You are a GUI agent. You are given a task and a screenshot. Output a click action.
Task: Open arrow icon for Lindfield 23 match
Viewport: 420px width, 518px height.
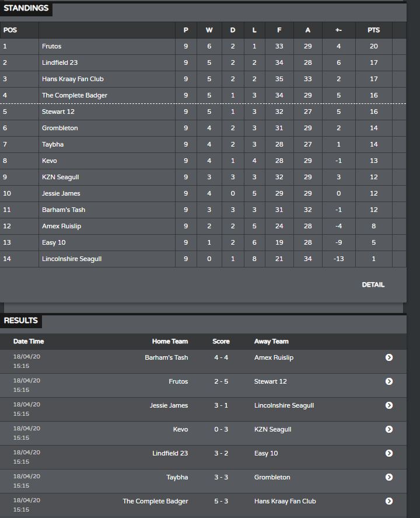click(389, 453)
